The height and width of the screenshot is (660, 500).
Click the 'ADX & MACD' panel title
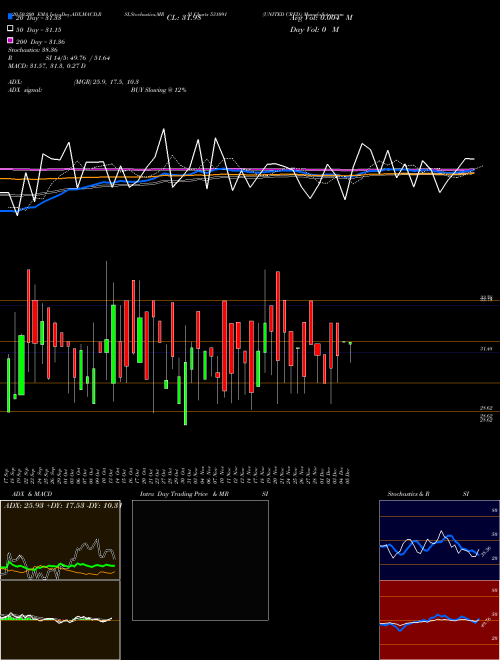(x=32, y=494)
